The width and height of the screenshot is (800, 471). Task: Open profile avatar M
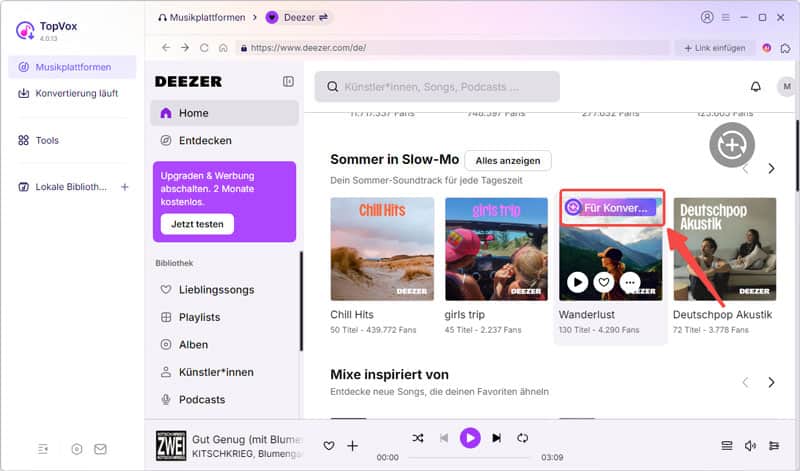[787, 87]
